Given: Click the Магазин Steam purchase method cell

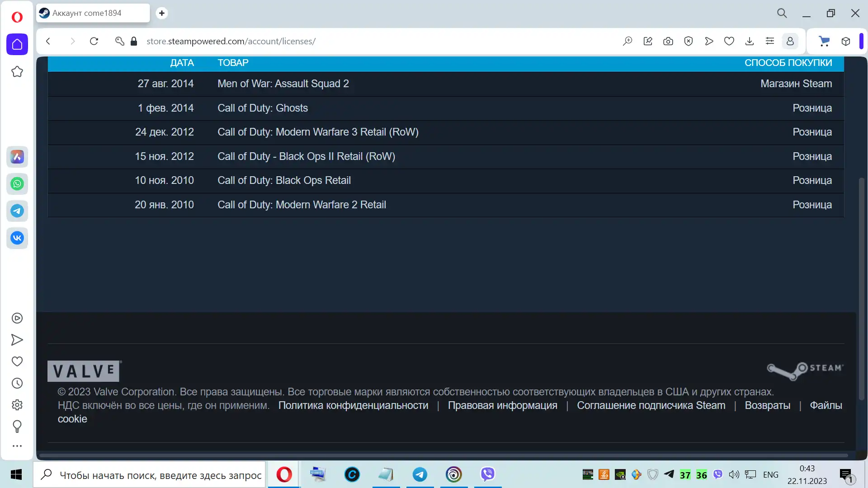Looking at the screenshot, I should [x=796, y=84].
